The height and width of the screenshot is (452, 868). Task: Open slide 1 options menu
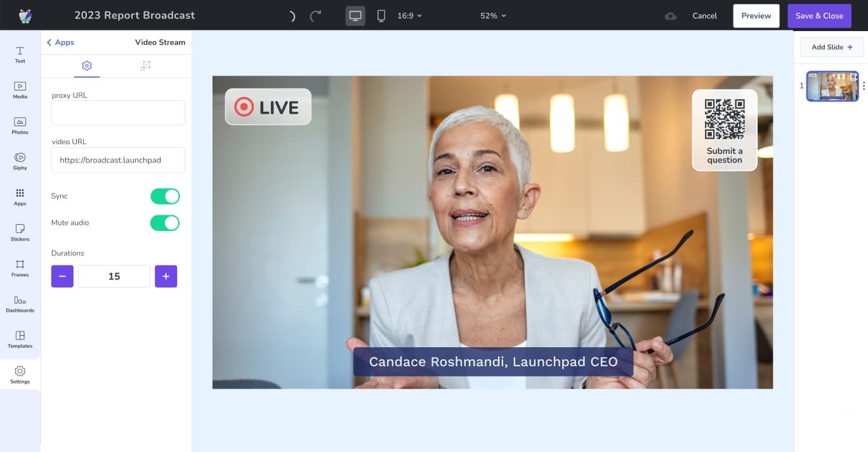[x=864, y=86]
